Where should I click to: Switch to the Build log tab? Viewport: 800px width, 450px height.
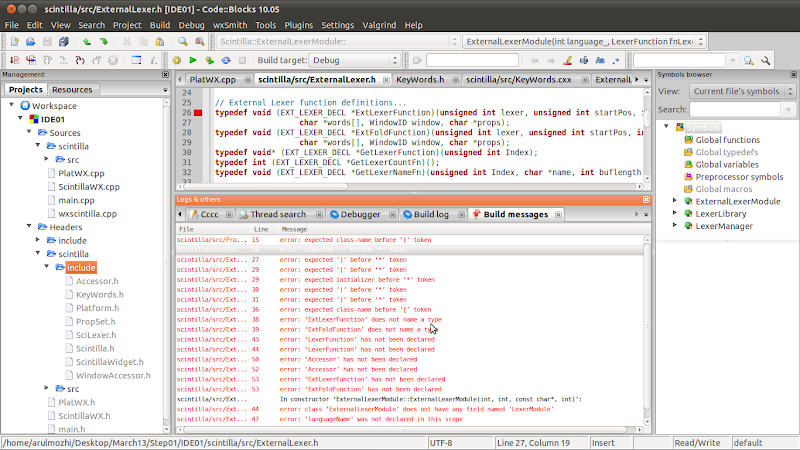(430, 214)
